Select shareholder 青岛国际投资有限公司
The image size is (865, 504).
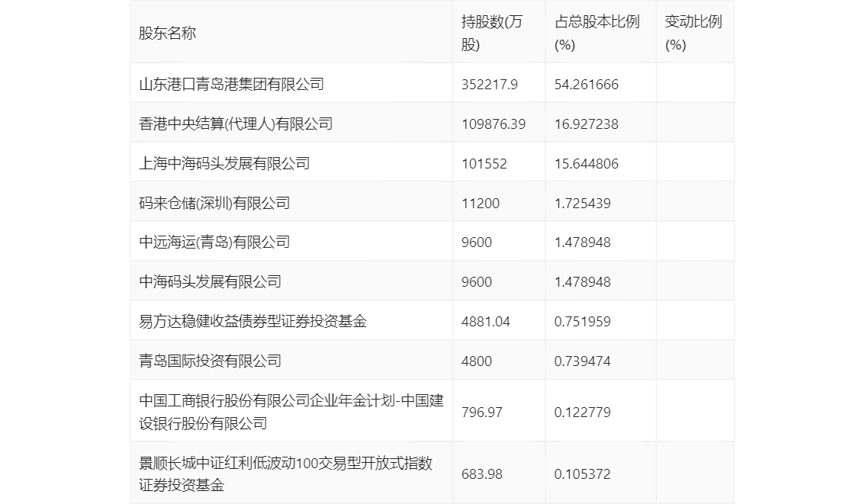pos(211,361)
